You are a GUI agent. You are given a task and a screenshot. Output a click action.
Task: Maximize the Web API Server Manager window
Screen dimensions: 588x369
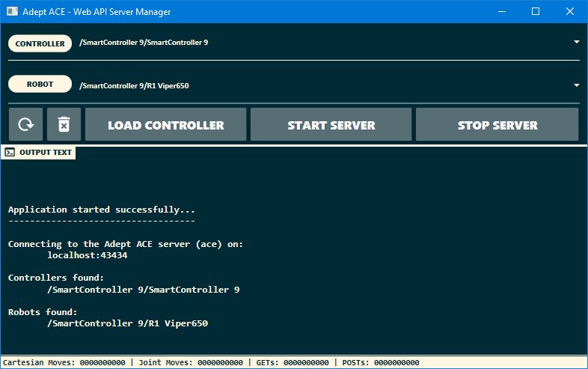(536, 11)
